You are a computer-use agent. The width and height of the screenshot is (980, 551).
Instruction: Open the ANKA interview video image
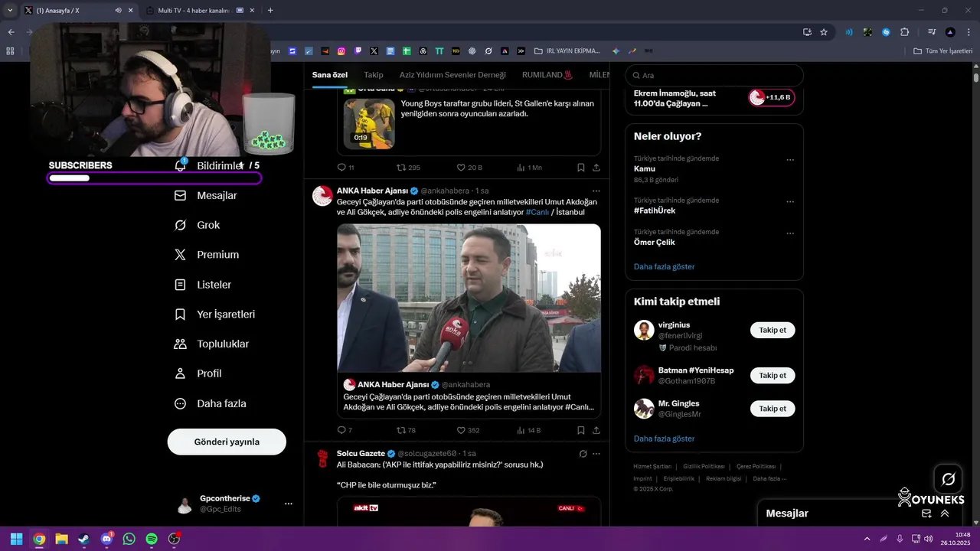tap(469, 298)
